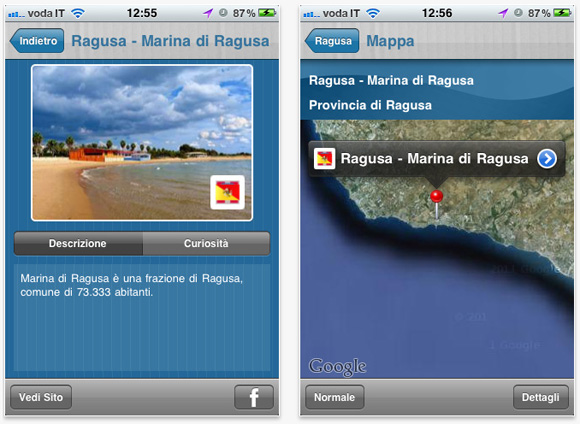Tap the Sicily flag badge on the beach photo
Viewport: 580px width, 424px height.
pyautogui.click(x=227, y=192)
